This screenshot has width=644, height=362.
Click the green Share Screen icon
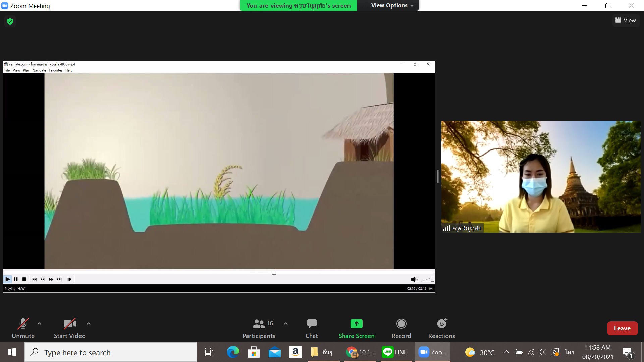pos(356,324)
